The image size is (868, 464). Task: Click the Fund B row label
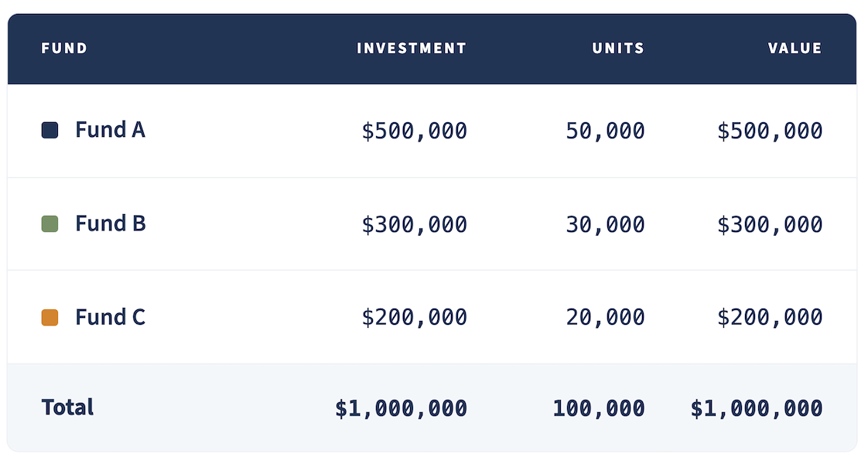tap(110, 223)
